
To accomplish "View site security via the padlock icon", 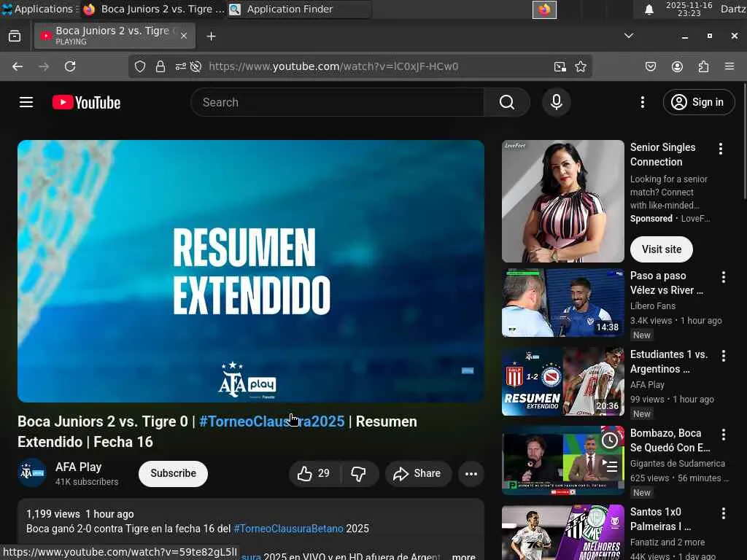I will click(x=160, y=66).
